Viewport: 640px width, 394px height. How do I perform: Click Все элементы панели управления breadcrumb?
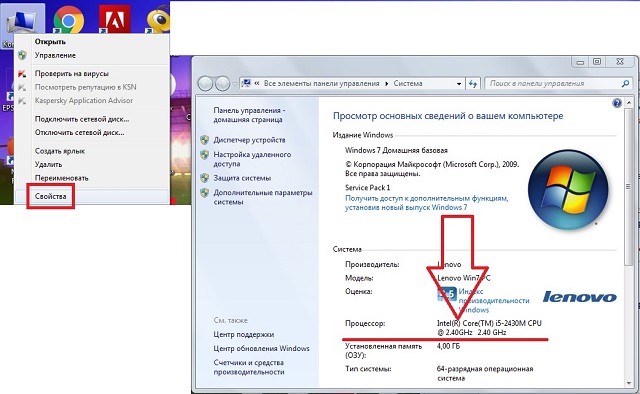tap(322, 83)
